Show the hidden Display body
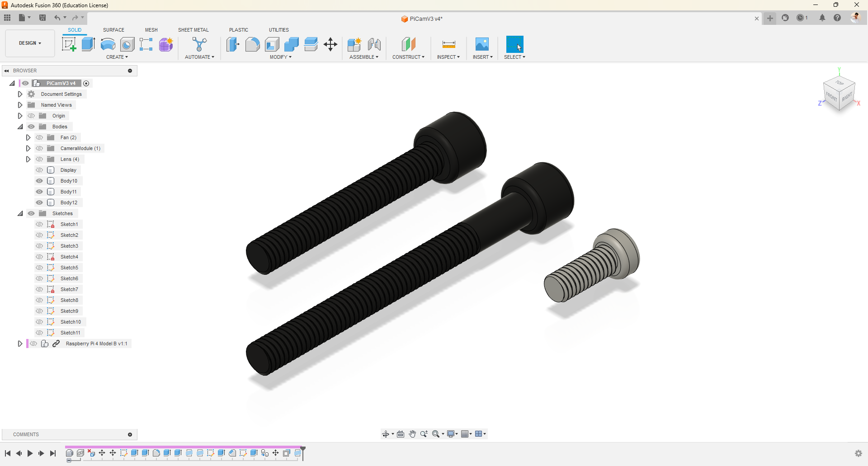This screenshot has height=466, width=868. click(39, 170)
